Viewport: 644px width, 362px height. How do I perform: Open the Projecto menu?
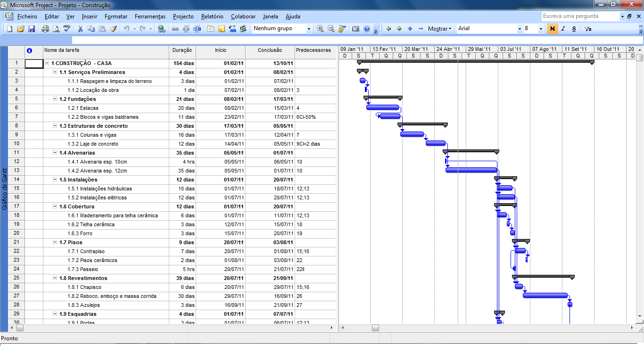coord(183,16)
